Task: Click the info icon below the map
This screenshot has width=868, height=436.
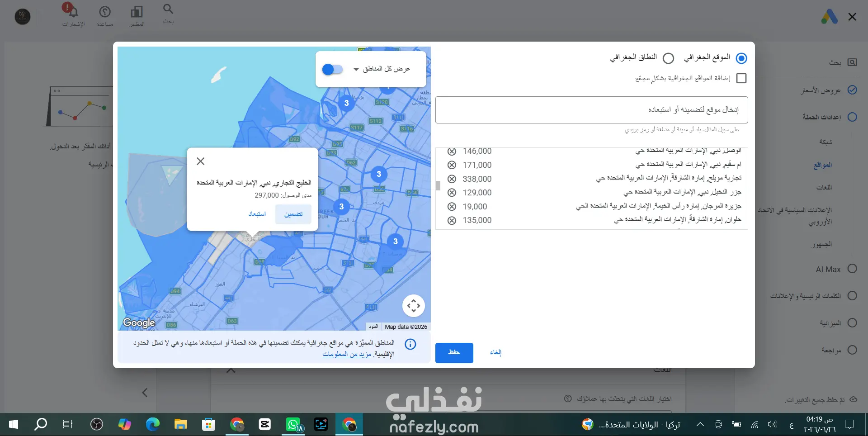Action: 410,344
